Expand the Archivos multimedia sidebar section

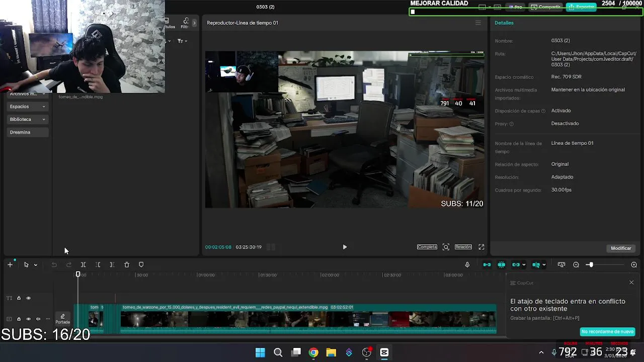28,94
